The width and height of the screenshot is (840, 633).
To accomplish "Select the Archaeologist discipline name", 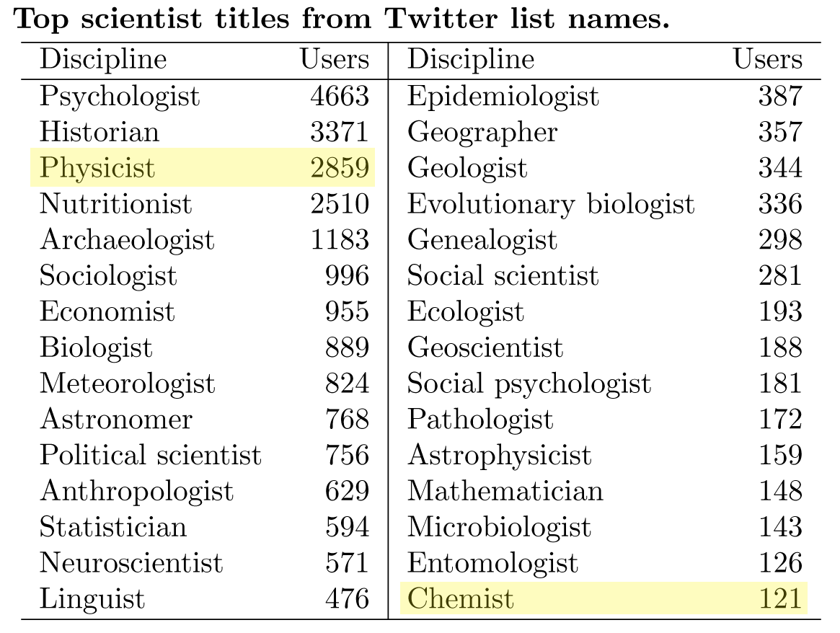I will click(x=127, y=240).
